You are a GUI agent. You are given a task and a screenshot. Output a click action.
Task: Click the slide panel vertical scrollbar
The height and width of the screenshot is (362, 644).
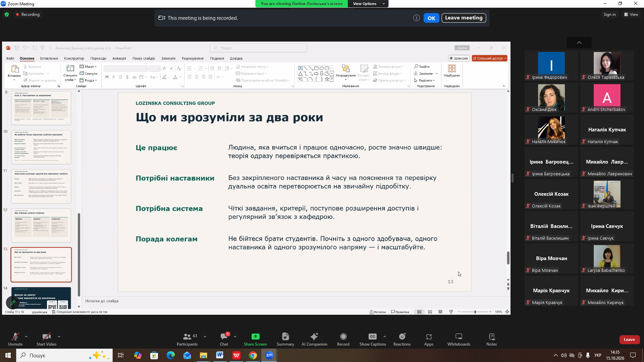[79, 255]
